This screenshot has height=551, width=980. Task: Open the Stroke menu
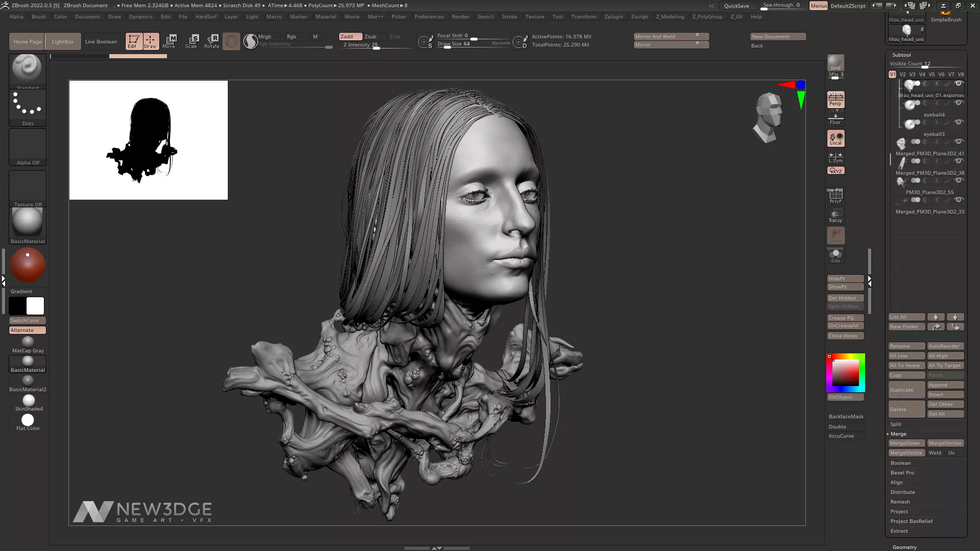(509, 17)
